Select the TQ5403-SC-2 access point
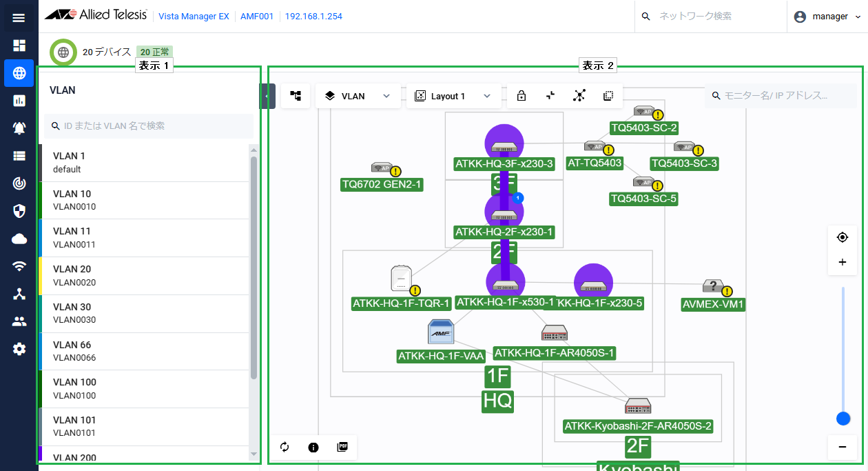 click(644, 111)
